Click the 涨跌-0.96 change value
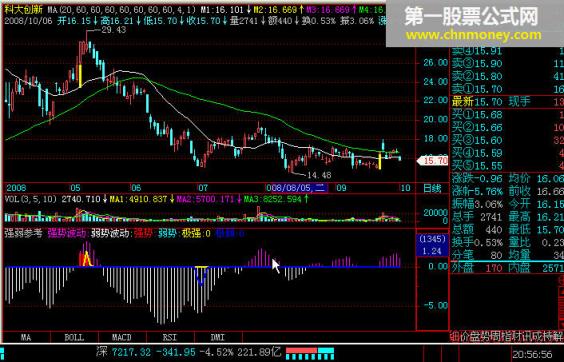The width and height of the screenshot is (564, 362). [477, 178]
